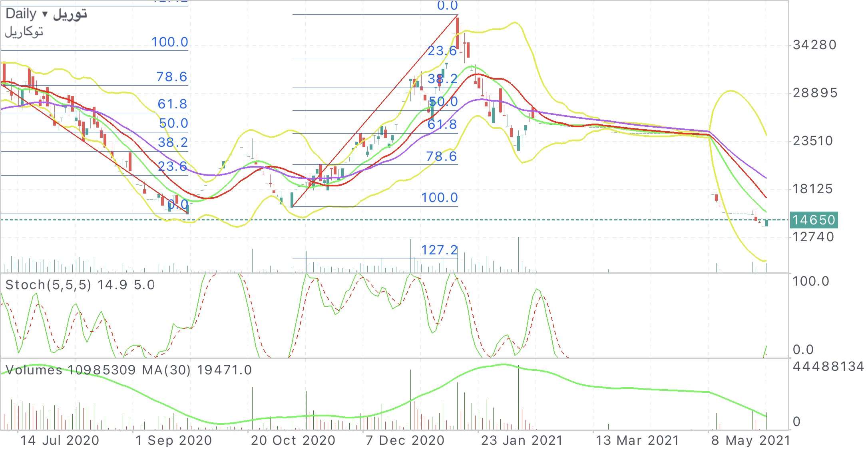Click the 20 Oct 2020 date label
Screen dimensions: 868x450
293,440
